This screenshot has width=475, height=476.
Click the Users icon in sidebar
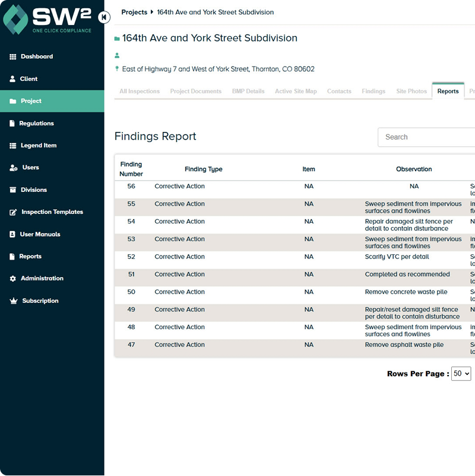tap(13, 168)
